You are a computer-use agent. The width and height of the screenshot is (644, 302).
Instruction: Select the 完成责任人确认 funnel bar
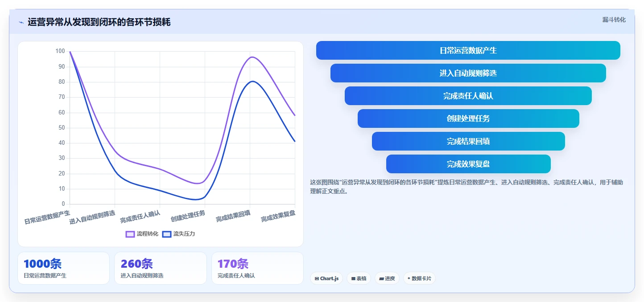pos(468,96)
